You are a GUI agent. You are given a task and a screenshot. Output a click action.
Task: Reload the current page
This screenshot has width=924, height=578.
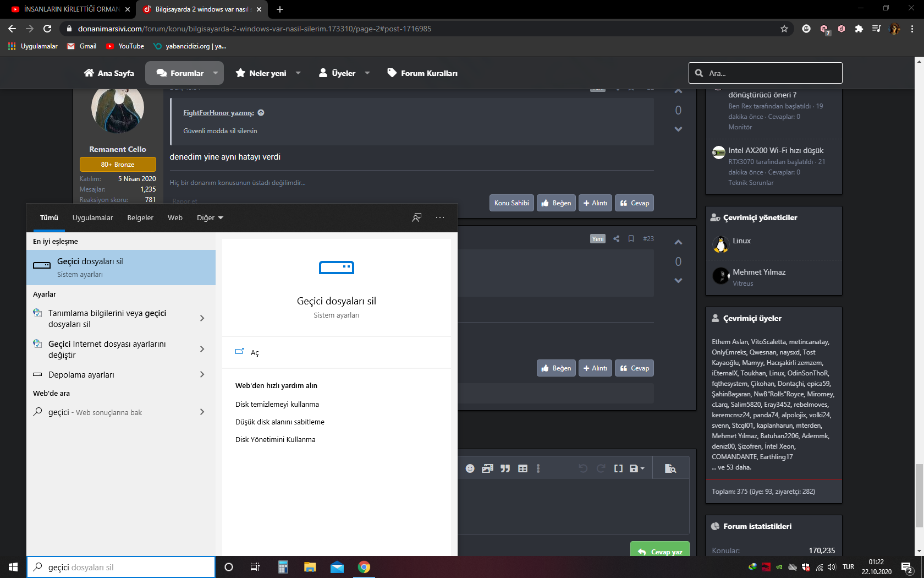pyautogui.click(x=47, y=29)
